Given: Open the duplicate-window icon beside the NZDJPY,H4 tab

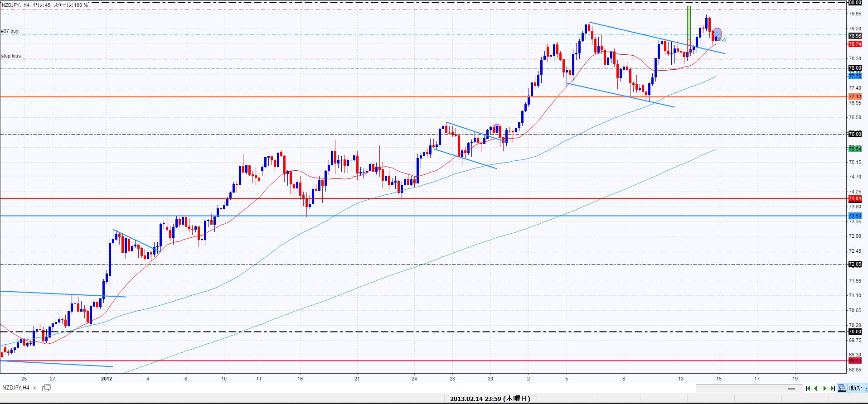Looking at the screenshot, I should 46,388.
